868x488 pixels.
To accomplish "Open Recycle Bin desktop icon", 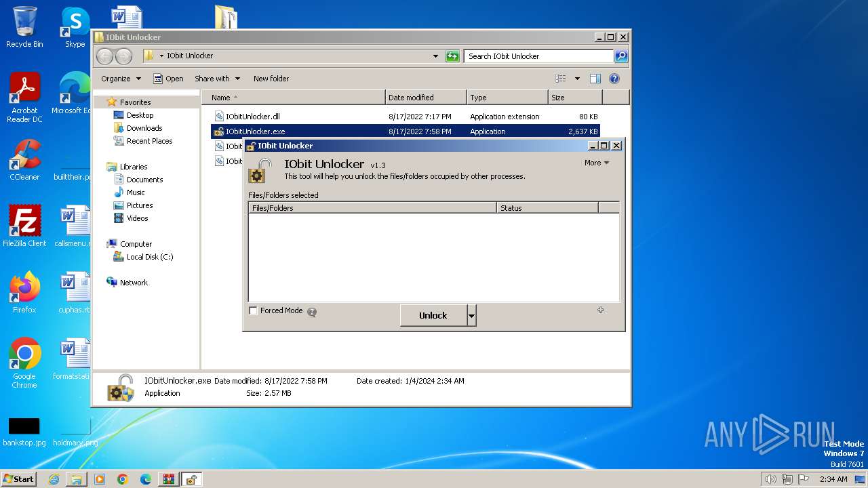I will click(24, 27).
